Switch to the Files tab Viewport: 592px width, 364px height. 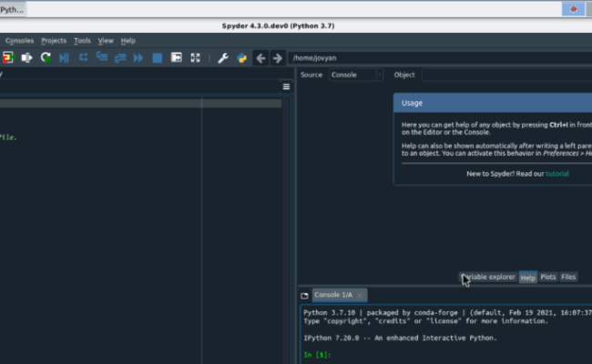pyautogui.click(x=568, y=277)
